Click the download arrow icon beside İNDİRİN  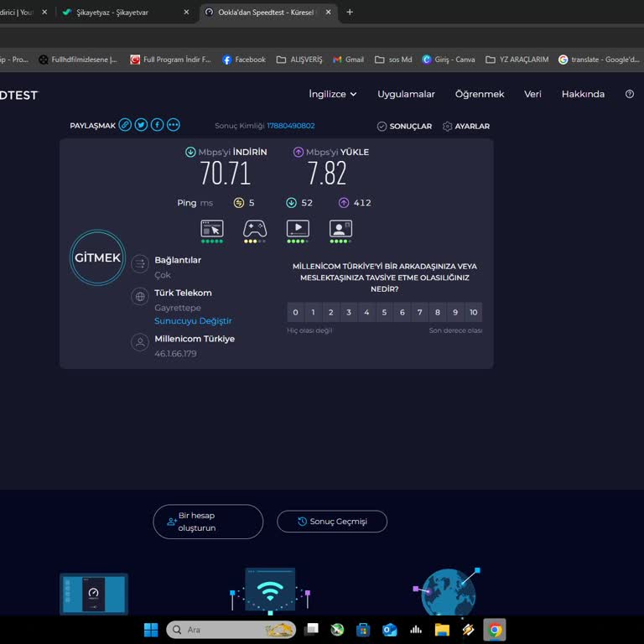tap(190, 152)
